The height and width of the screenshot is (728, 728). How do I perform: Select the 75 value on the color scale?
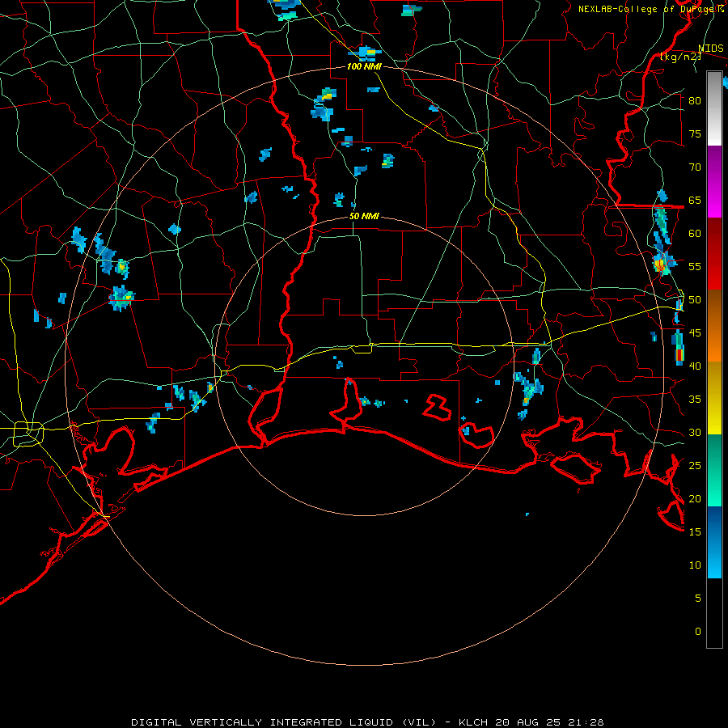(695, 133)
